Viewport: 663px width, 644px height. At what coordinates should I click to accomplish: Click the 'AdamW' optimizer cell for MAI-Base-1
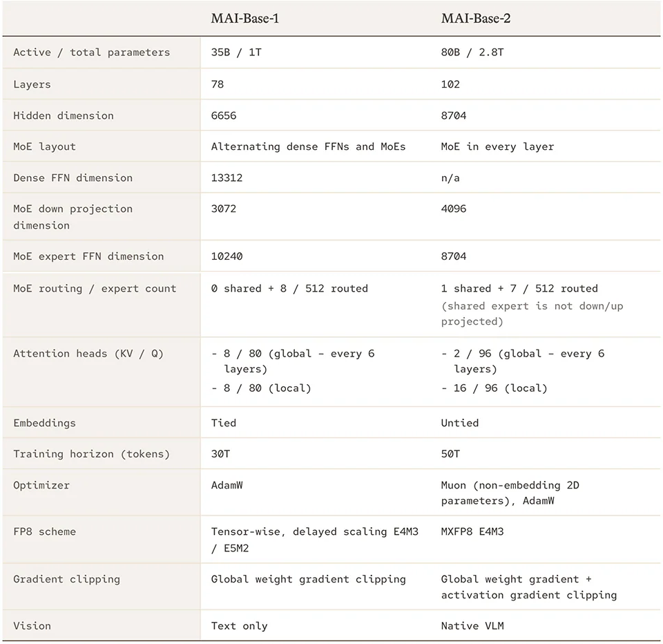[x=227, y=485]
